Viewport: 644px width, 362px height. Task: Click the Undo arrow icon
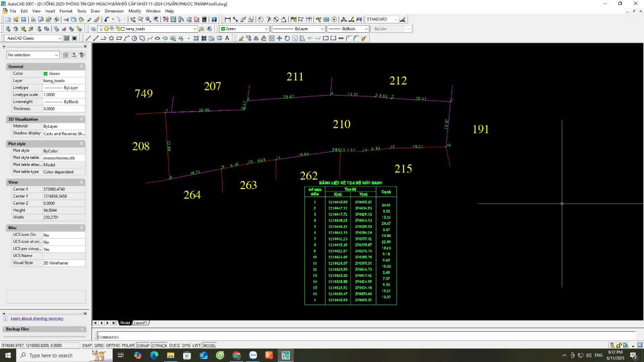pos(107,20)
